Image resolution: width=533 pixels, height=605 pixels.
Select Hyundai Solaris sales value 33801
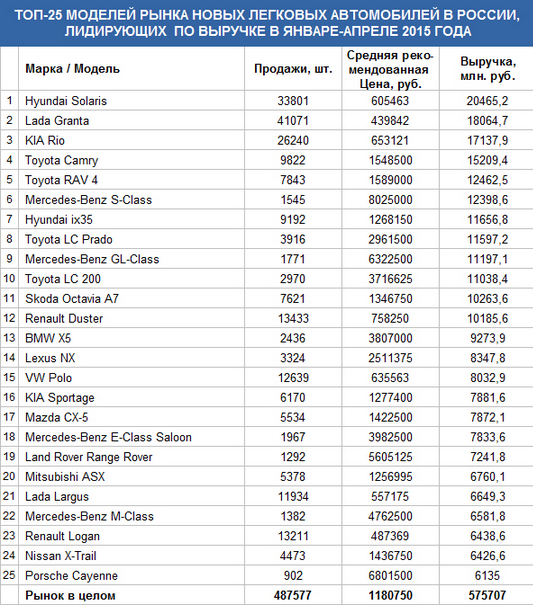[293, 101]
